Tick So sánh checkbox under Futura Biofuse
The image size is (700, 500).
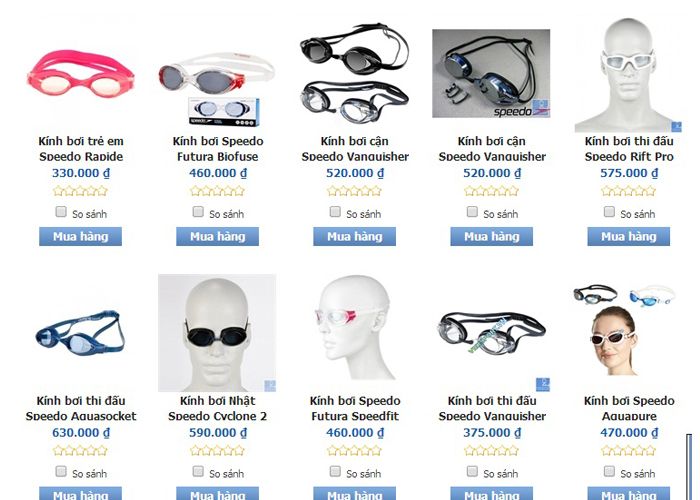pyautogui.click(x=198, y=212)
